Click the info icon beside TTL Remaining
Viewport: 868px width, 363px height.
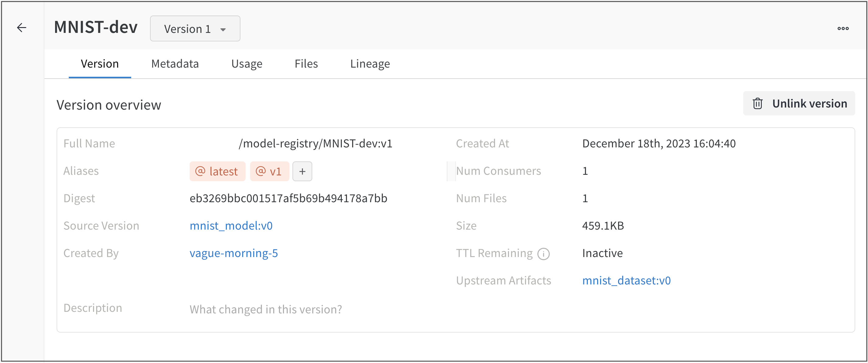pyautogui.click(x=544, y=254)
